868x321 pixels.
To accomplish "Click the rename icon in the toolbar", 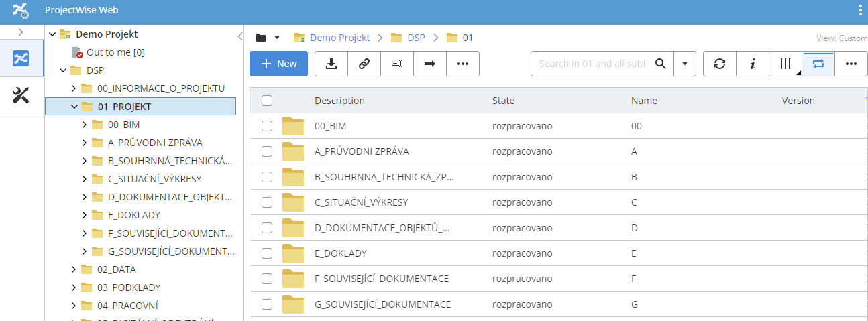I will click(396, 64).
